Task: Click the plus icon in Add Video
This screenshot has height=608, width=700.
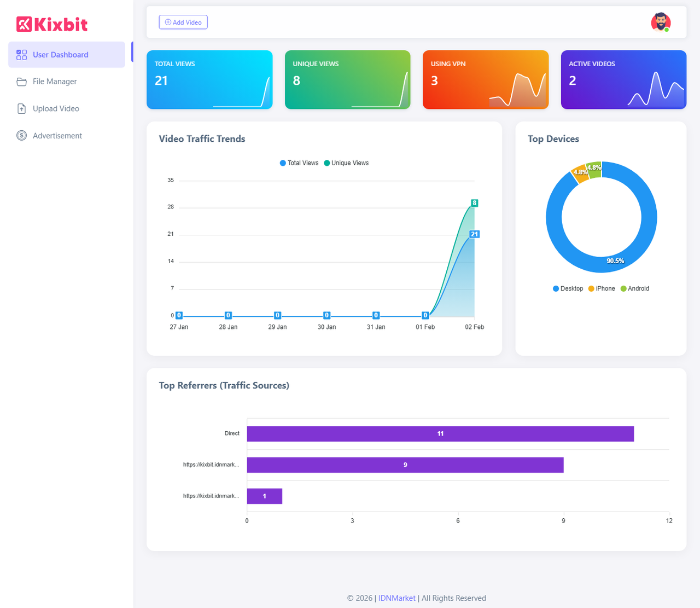Action: pos(168,22)
